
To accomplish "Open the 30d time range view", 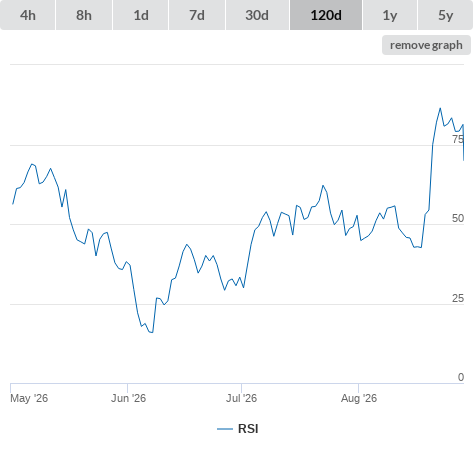I will pyautogui.click(x=257, y=15).
